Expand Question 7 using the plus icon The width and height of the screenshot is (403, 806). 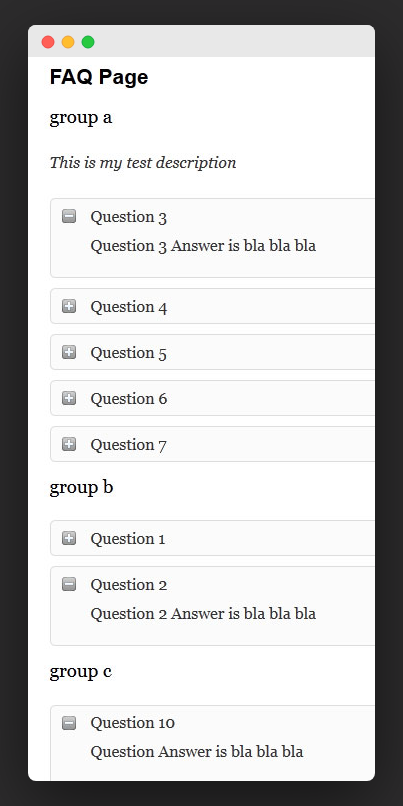[x=69, y=444]
